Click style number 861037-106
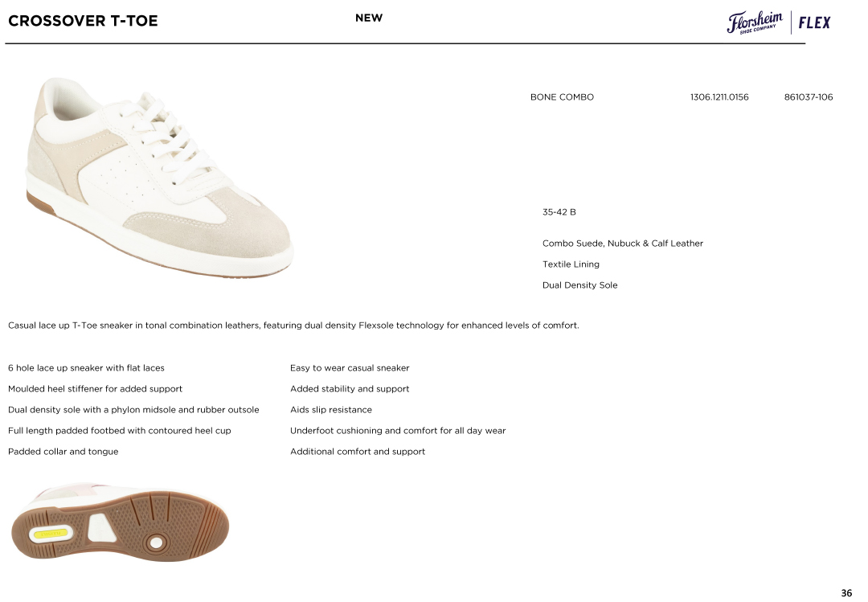Image resolution: width=868 pixels, height=602 pixels. (x=808, y=97)
